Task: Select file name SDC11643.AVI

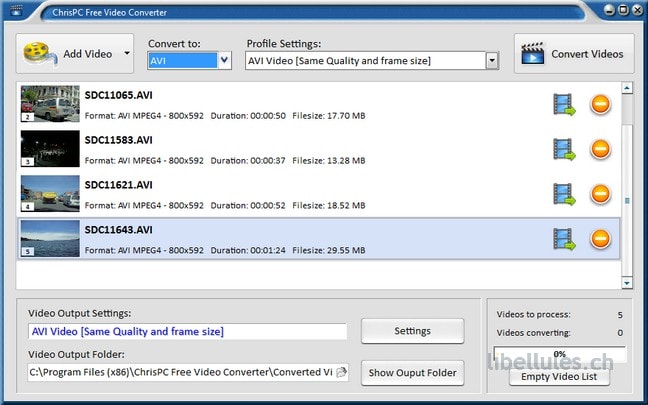Action: [x=119, y=230]
